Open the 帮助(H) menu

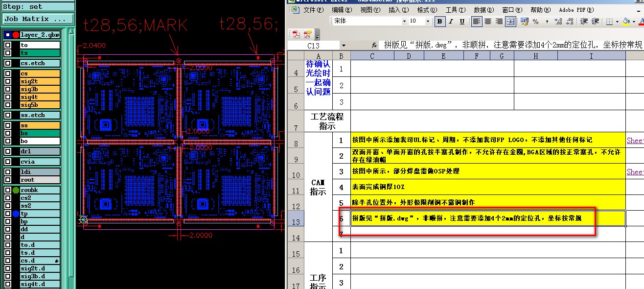(540, 10)
